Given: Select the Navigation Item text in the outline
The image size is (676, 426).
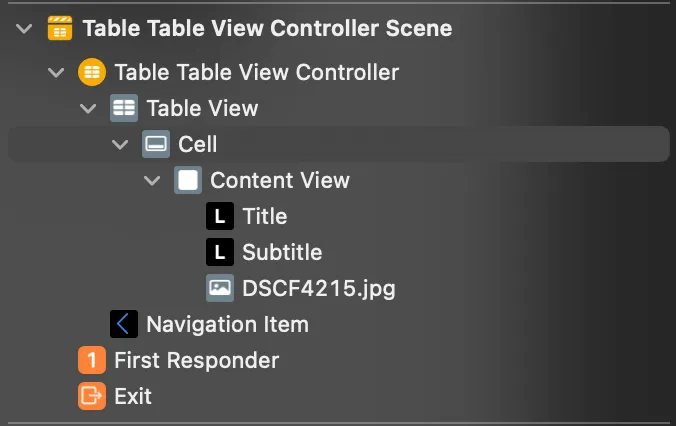Looking at the screenshot, I should click(x=227, y=324).
